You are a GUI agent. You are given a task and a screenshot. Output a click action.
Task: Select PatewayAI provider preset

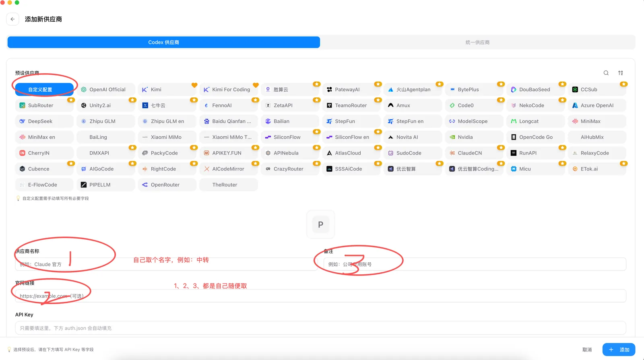coord(351,90)
